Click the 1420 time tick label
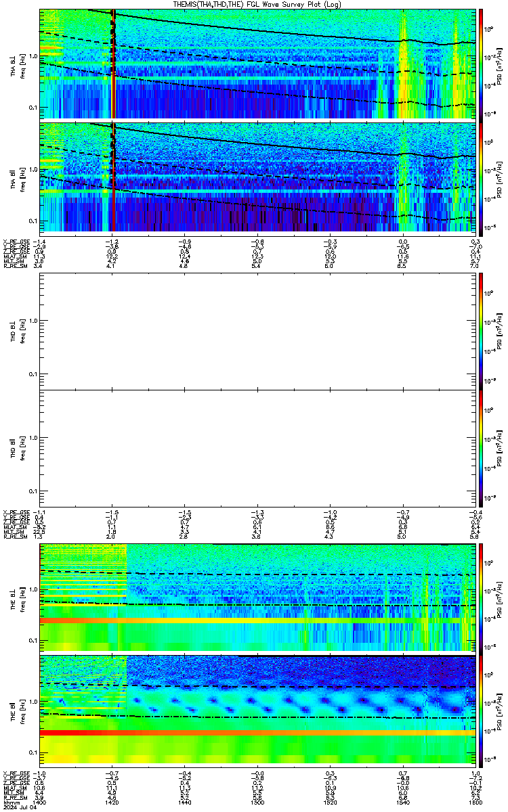 click(112, 803)
